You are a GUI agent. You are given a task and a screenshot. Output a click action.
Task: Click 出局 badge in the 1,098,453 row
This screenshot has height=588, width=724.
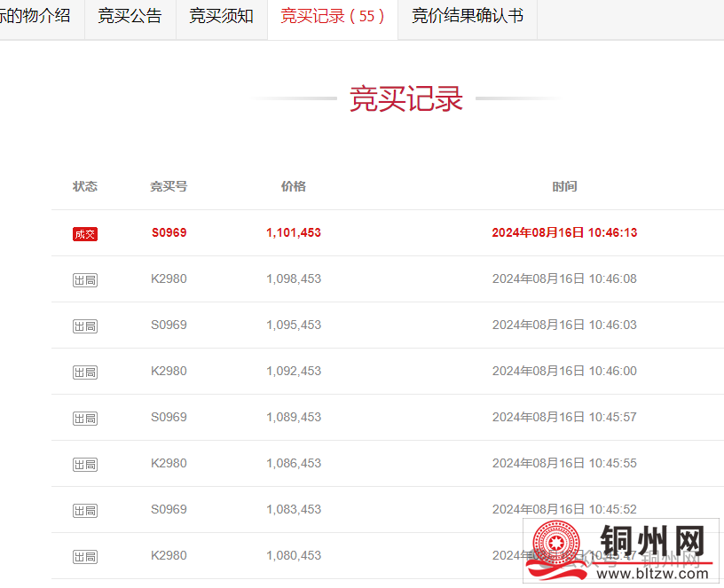pyautogui.click(x=85, y=280)
